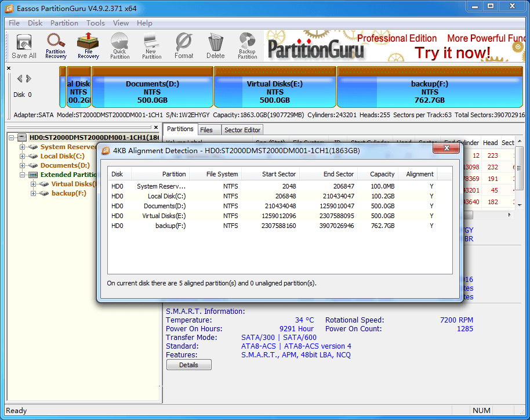The width and height of the screenshot is (530, 420).
Task: Click the Documents(D:) drive icon in tree
Action: (x=33, y=165)
